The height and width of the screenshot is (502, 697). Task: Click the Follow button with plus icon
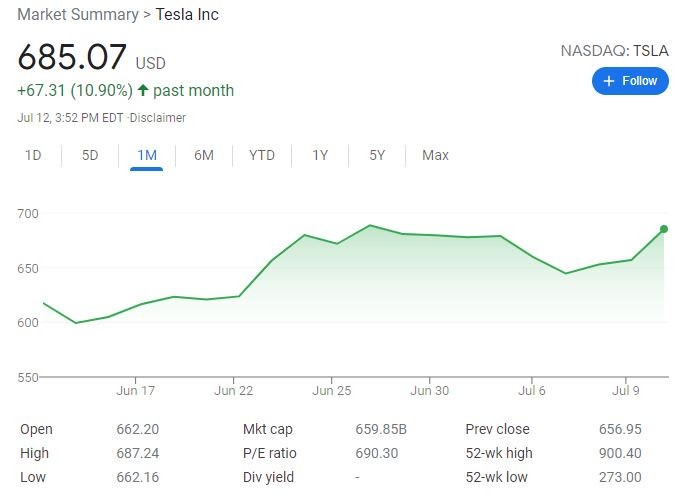[x=629, y=81]
